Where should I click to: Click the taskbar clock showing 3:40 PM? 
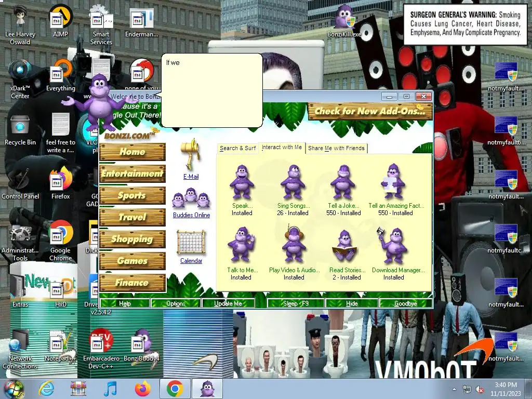coord(506,389)
